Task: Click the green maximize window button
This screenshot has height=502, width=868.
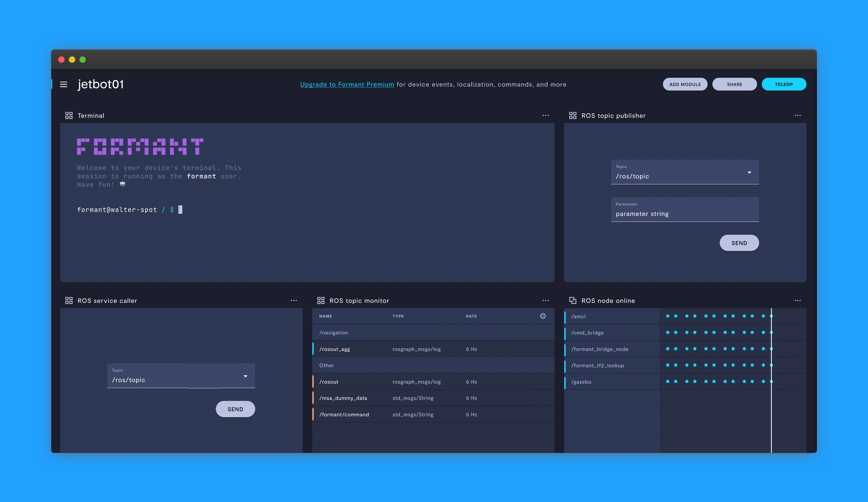Action: tap(83, 59)
